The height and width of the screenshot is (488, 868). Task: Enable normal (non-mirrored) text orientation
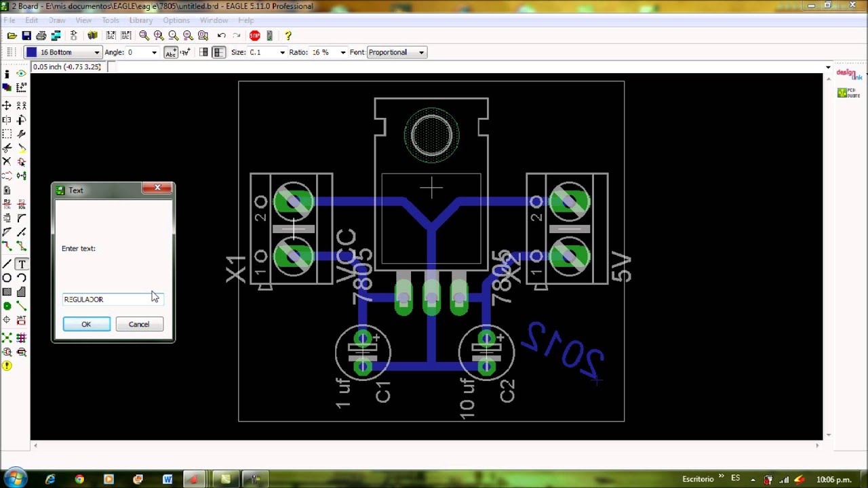(203, 52)
